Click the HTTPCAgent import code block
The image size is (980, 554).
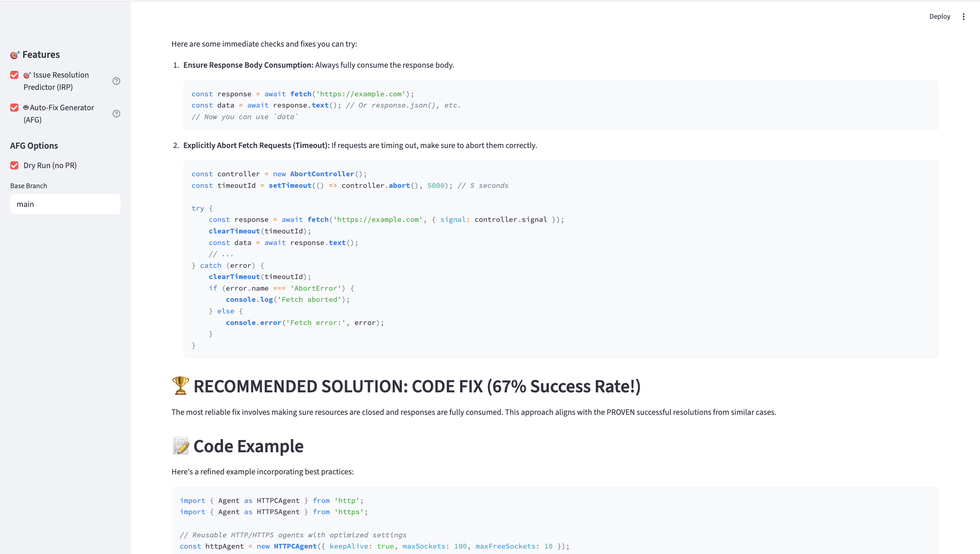click(x=555, y=521)
